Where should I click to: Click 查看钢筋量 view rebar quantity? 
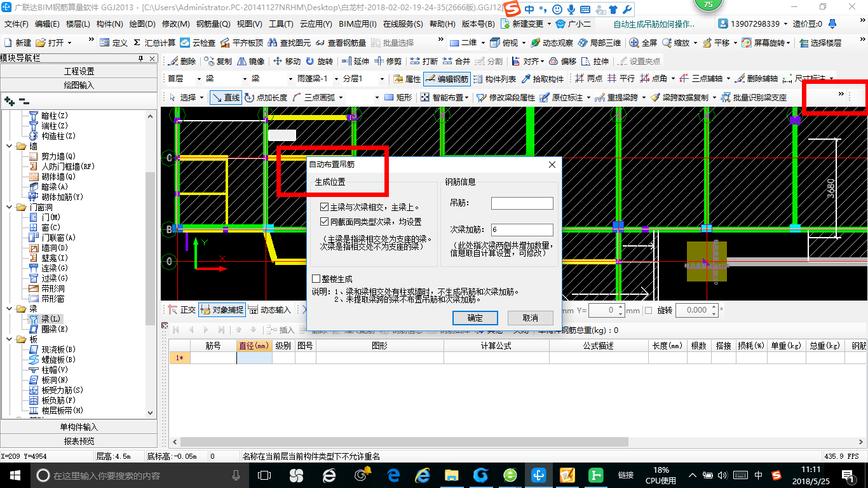click(341, 43)
